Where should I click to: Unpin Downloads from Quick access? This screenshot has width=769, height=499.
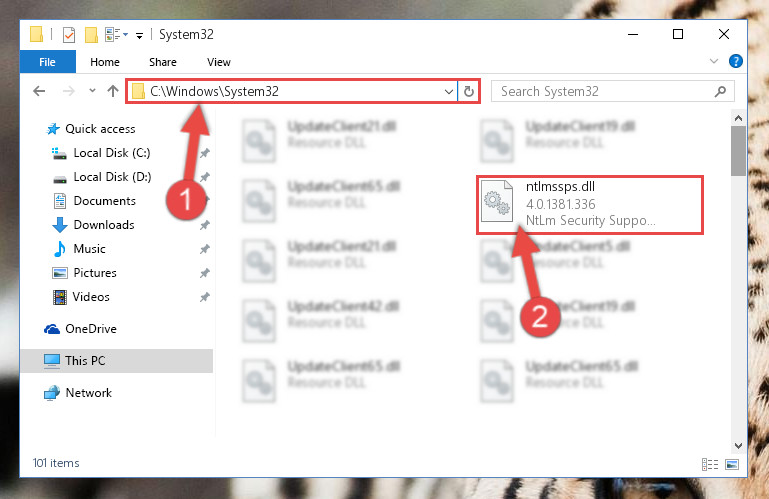[205, 225]
